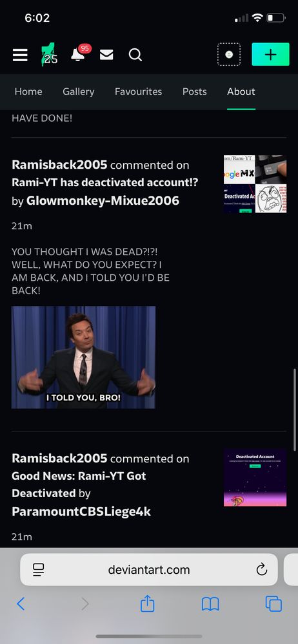Tap the green plus submit button
The height and width of the screenshot is (644, 298).
point(270,54)
